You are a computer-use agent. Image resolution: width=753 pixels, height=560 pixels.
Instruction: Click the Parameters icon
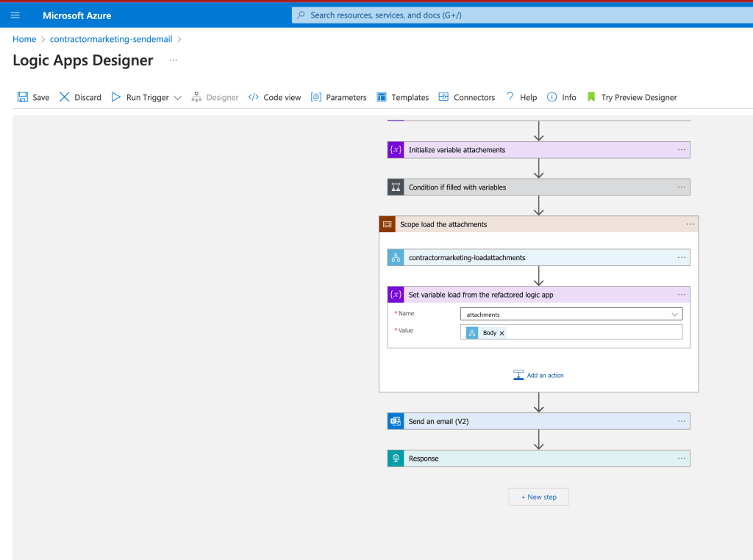pos(316,97)
